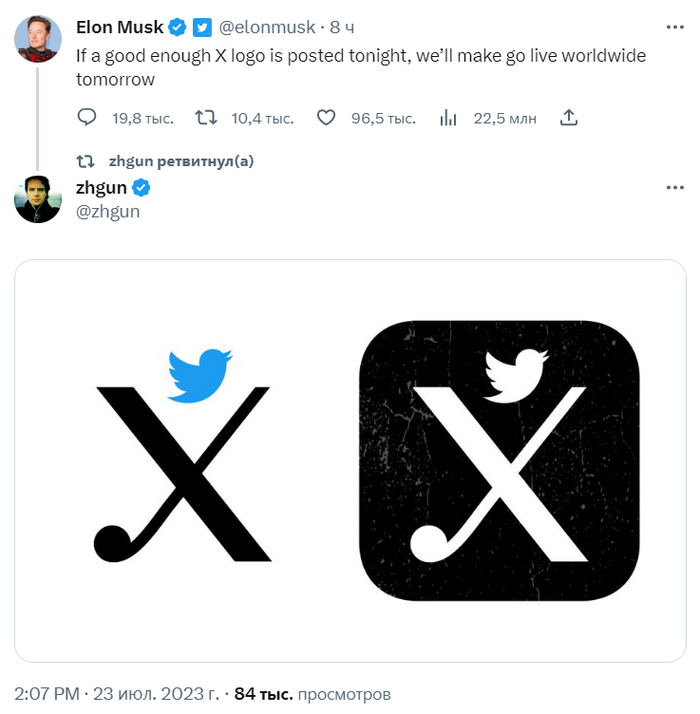The width and height of the screenshot is (700, 714).
Task: Open zhgun's profile avatar
Action: (x=38, y=198)
